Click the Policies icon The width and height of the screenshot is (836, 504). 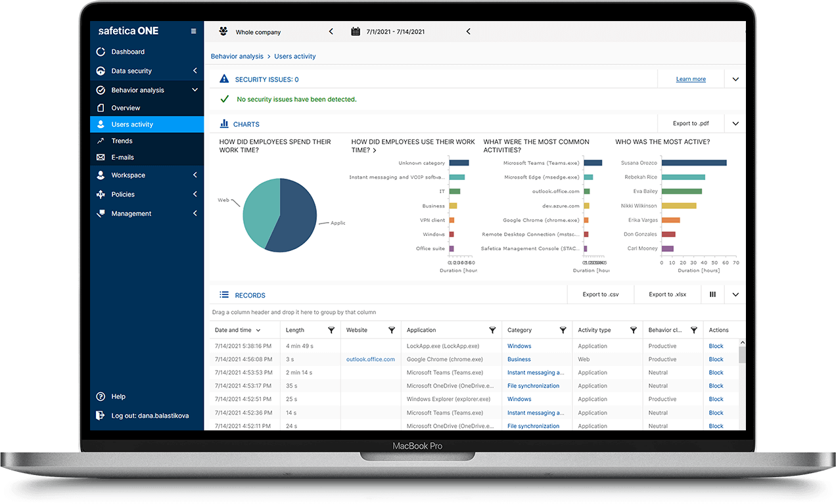click(x=101, y=194)
